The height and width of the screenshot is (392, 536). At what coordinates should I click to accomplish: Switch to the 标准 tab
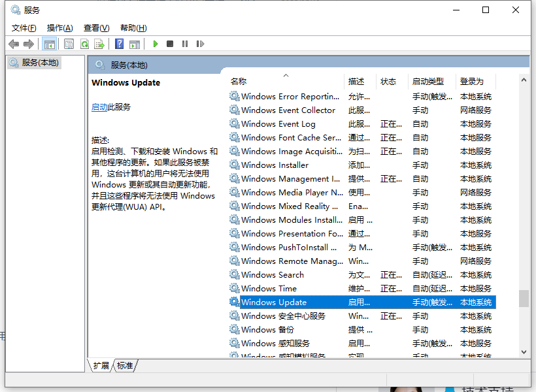click(x=125, y=366)
